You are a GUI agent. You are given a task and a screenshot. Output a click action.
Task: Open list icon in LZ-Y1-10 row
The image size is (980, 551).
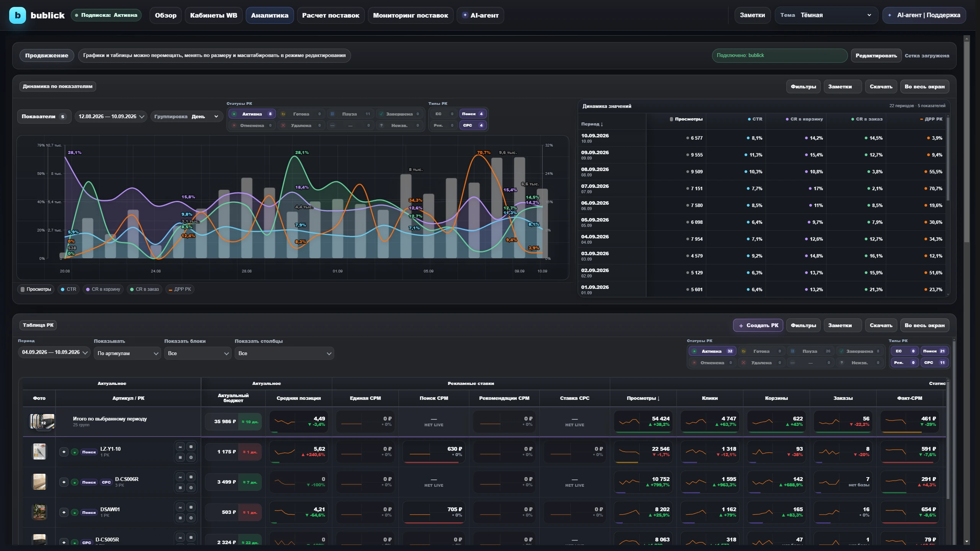point(191,447)
